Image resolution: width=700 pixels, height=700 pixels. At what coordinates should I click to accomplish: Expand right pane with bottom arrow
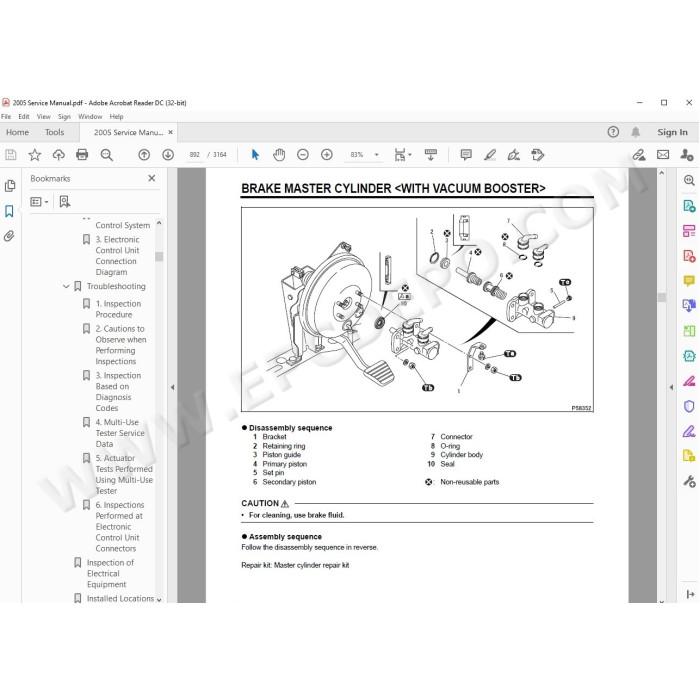point(690,594)
